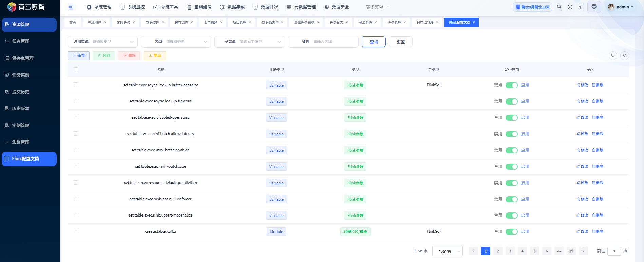The height and width of the screenshot is (262, 644).
Task: Check the select-all checkbox in table header
Action: pos(76,69)
